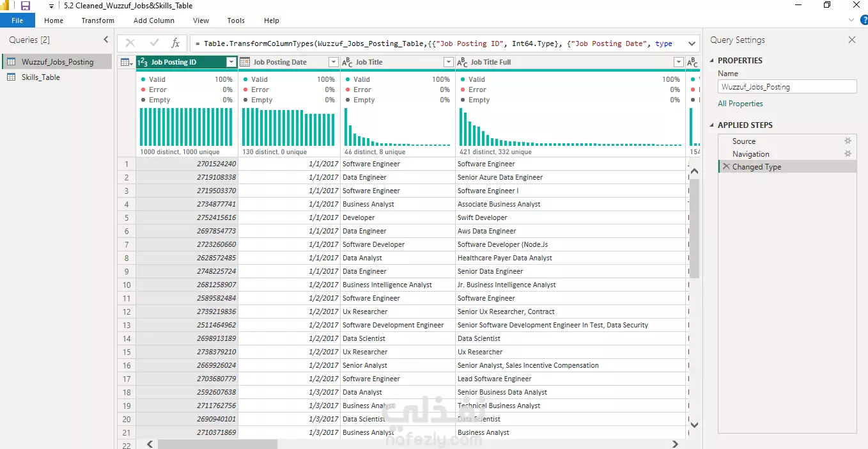The image size is (868, 449).
Task: Select the Senior Azure Data Engineer cell
Action: point(570,177)
